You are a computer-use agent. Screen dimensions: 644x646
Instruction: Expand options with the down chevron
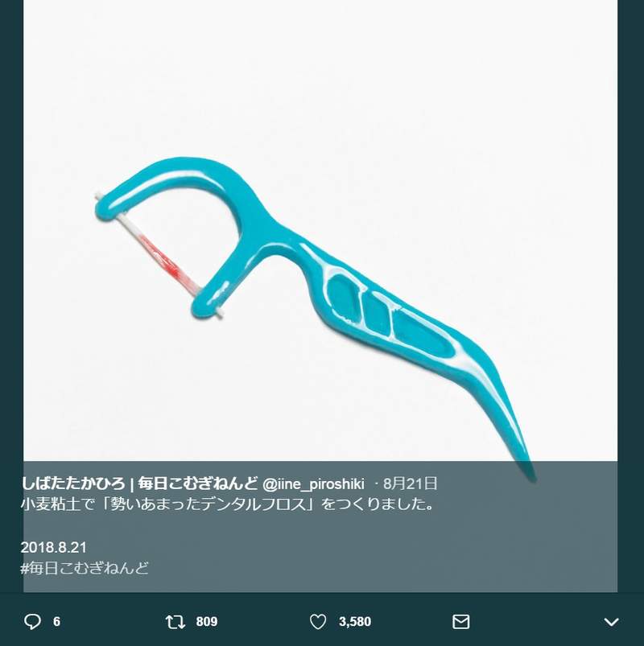pos(612,622)
